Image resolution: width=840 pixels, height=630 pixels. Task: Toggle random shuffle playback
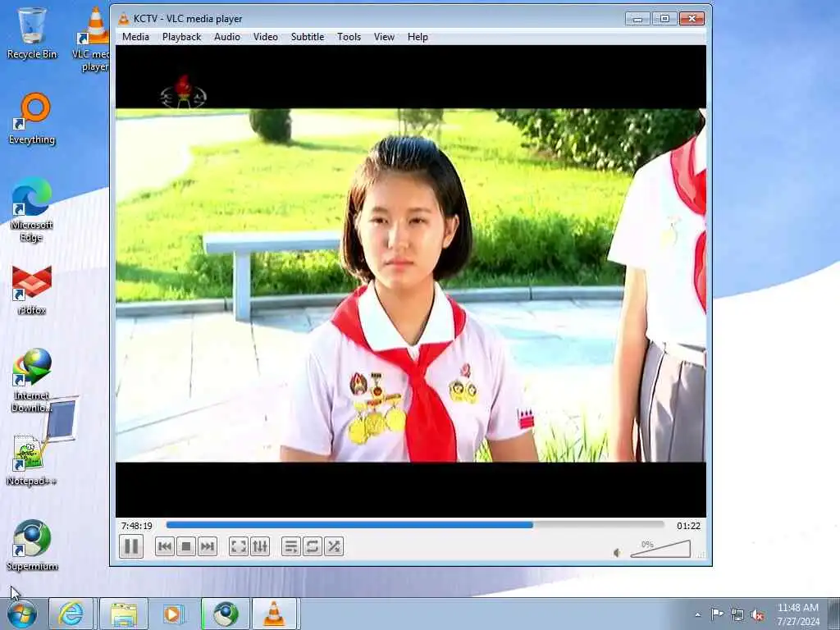pos(334,547)
